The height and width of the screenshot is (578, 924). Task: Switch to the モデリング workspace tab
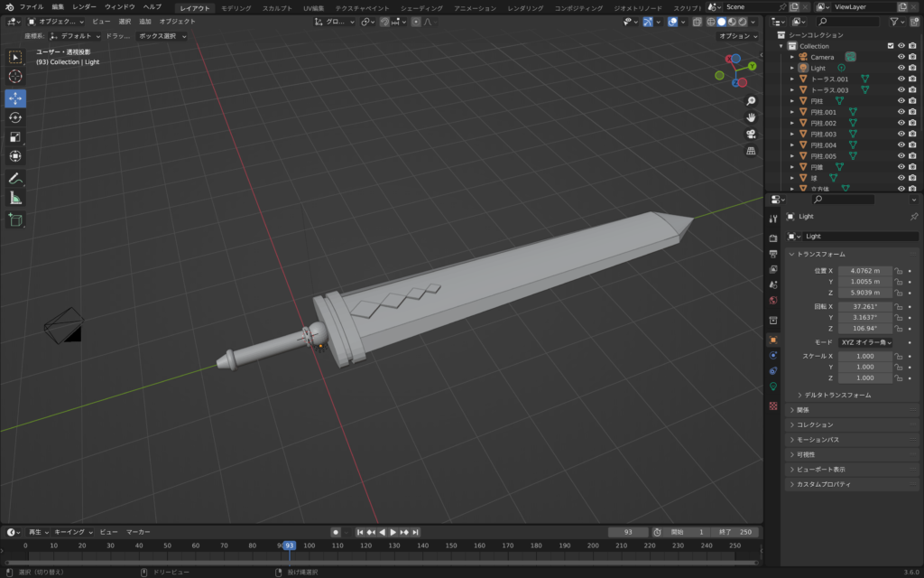point(236,8)
